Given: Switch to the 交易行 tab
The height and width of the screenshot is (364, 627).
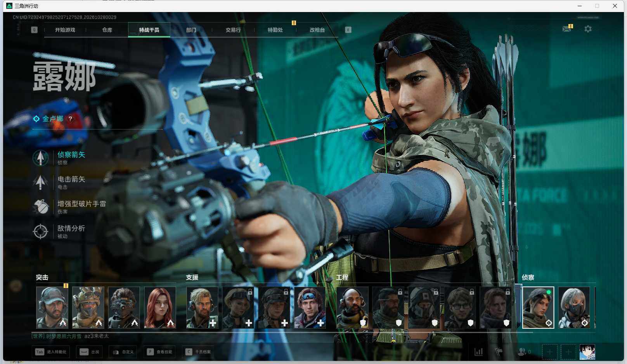Looking at the screenshot, I should click(233, 30).
